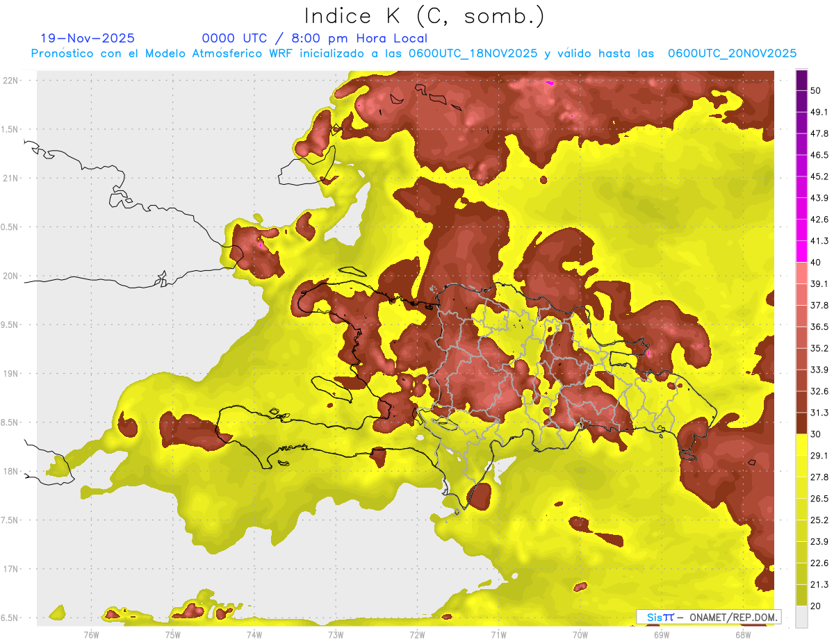Pick the dark brown swatch between 30 and 31.3
Viewport: 834px width, 644px height.
801,423
